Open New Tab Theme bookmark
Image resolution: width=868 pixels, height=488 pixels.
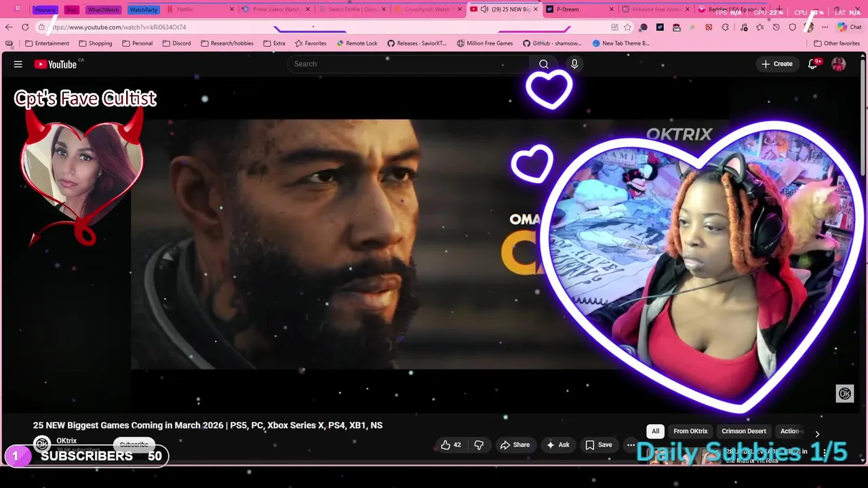tap(620, 43)
